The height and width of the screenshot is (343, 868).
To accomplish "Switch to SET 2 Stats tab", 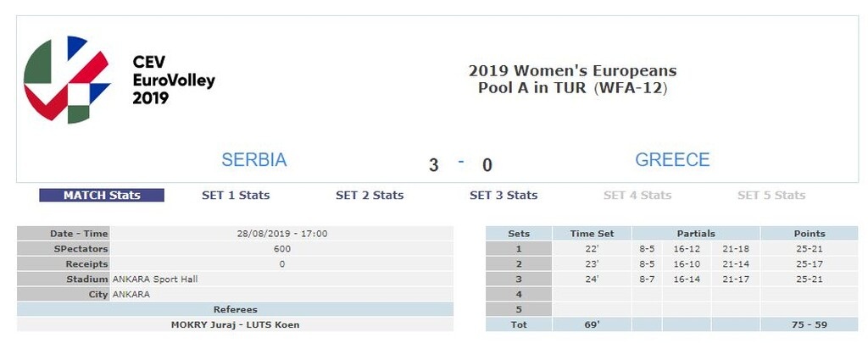I will [370, 196].
